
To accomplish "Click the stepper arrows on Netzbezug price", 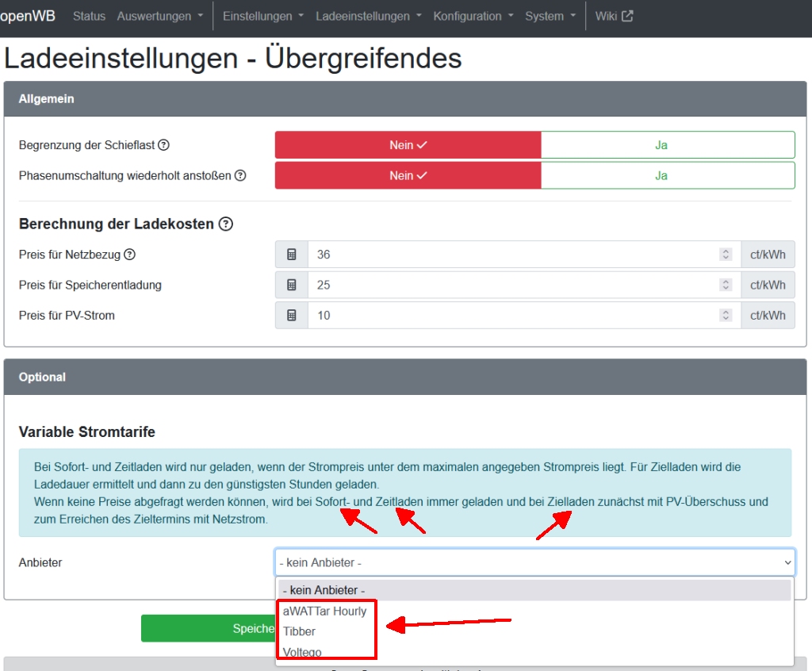I will pyautogui.click(x=726, y=255).
